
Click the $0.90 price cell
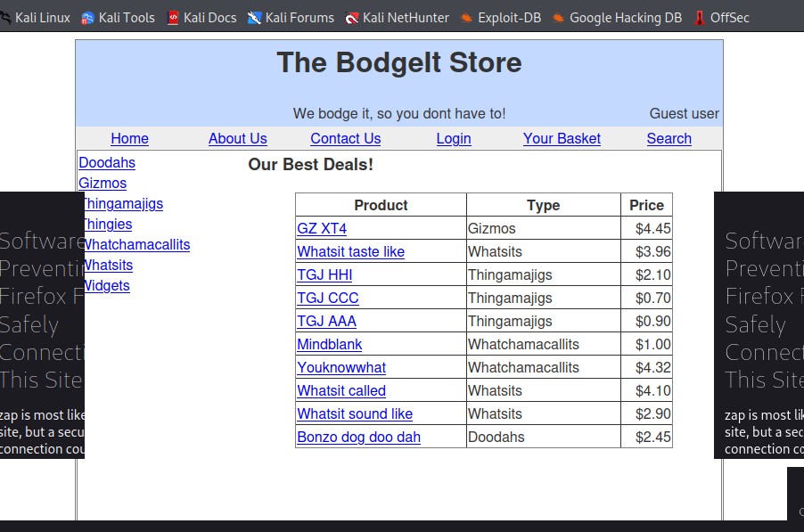point(646,321)
